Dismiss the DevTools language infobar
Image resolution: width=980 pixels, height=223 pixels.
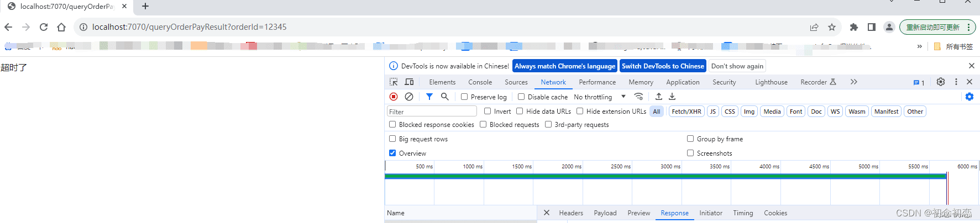tap(972, 66)
